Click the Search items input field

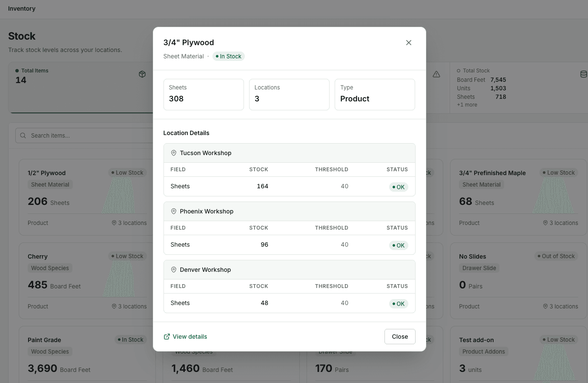click(84, 135)
